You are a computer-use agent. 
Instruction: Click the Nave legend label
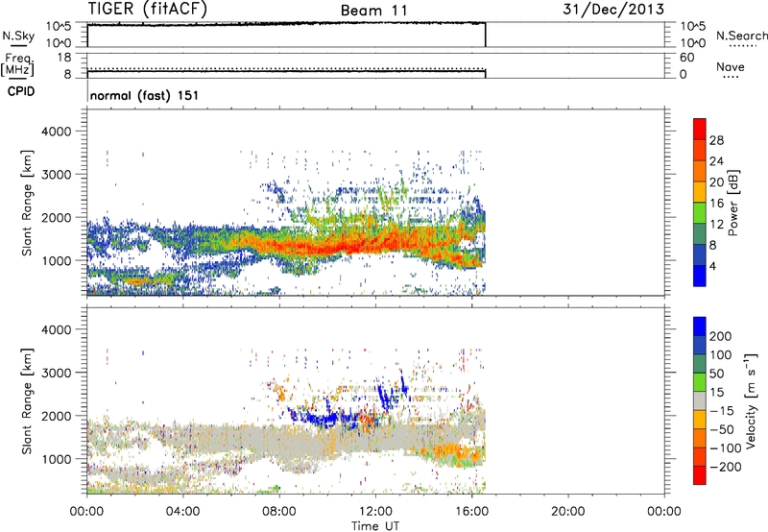(731, 66)
